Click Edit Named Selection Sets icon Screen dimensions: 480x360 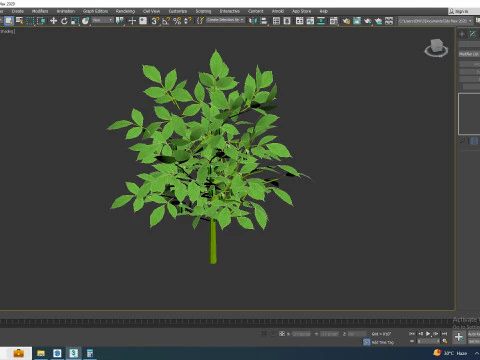tap(200, 21)
